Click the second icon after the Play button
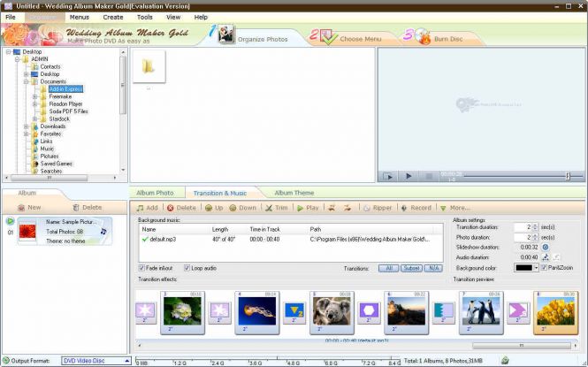Screen dimensions: 588x367 tap(347, 208)
